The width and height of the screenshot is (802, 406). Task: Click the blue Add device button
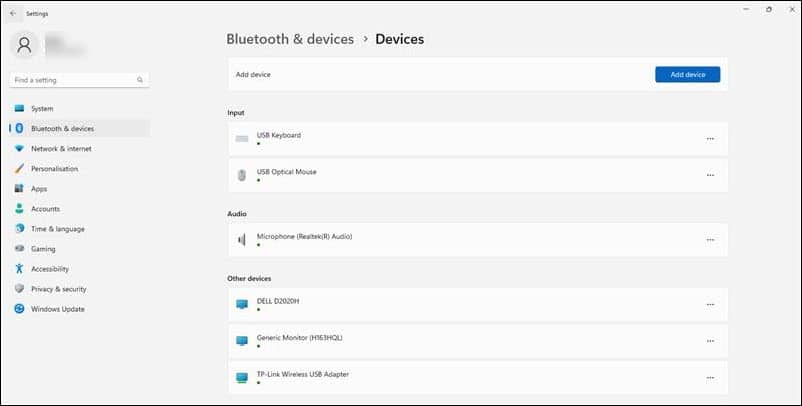(687, 75)
